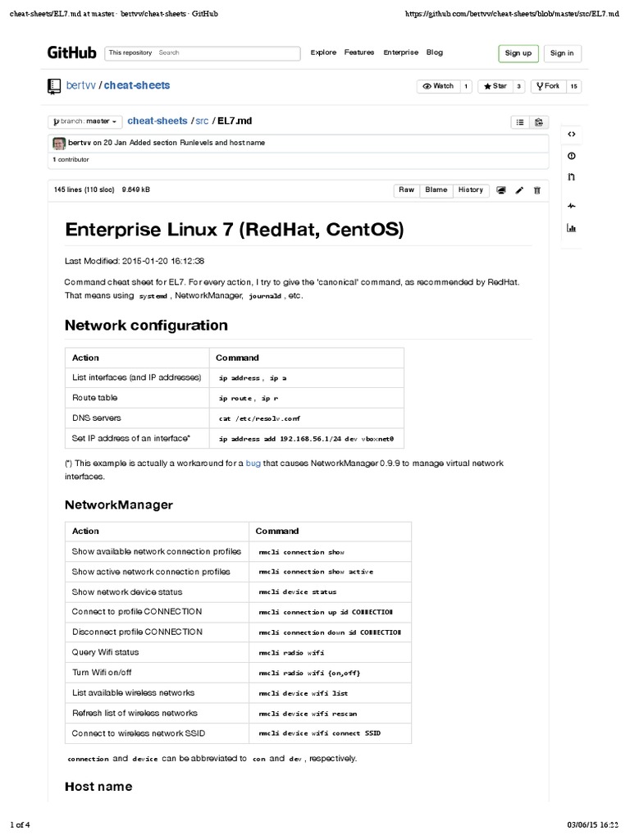Open file in GitHub desktop icon

tap(500, 190)
